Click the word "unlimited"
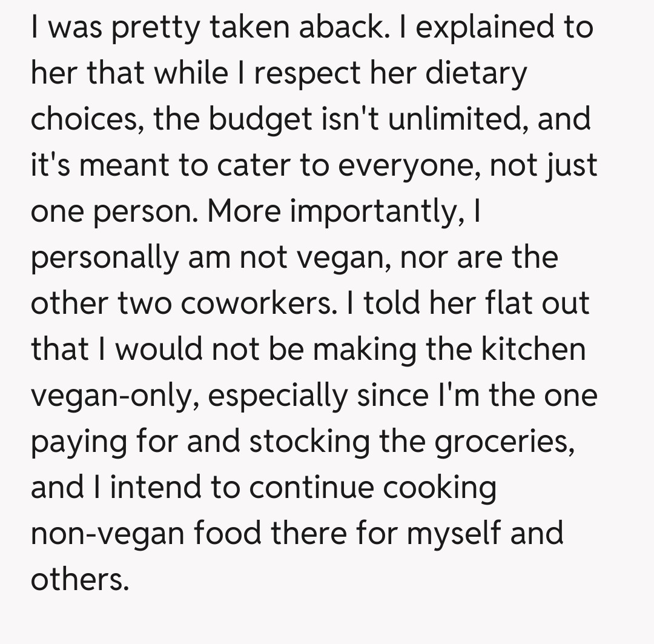654x644 pixels. click(x=456, y=119)
